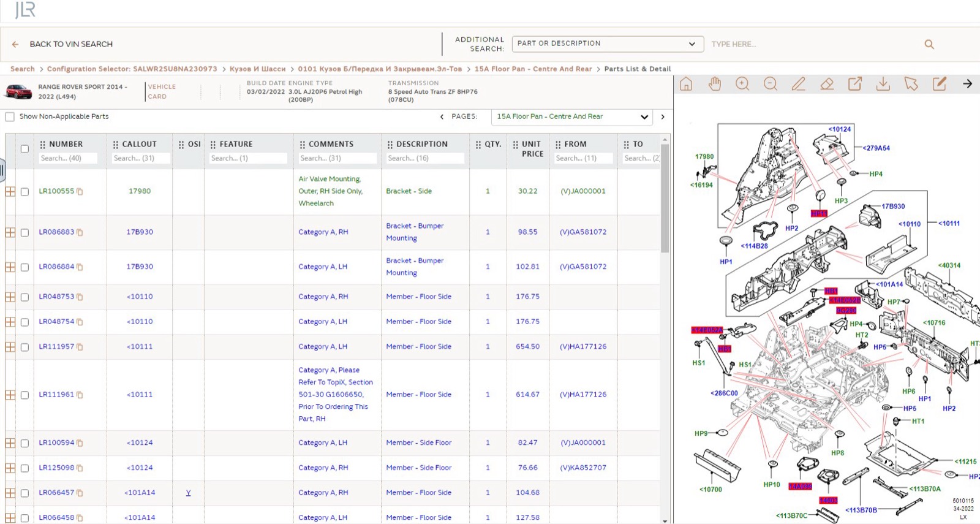Image resolution: width=980 pixels, height=524 pixels.
Task: Check the LR048753 row checkbox
Action: point(24,297)
